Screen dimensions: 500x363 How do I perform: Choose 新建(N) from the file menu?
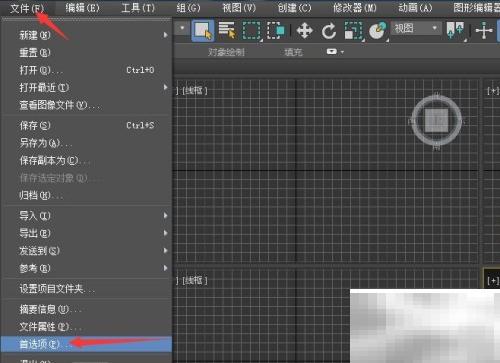click(x=87, y=35)
